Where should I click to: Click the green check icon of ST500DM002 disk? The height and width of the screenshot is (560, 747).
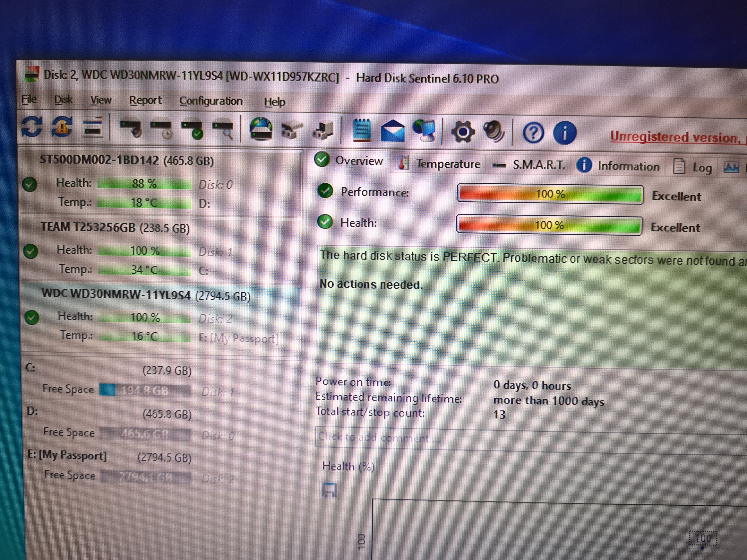(x=30, y=184)
